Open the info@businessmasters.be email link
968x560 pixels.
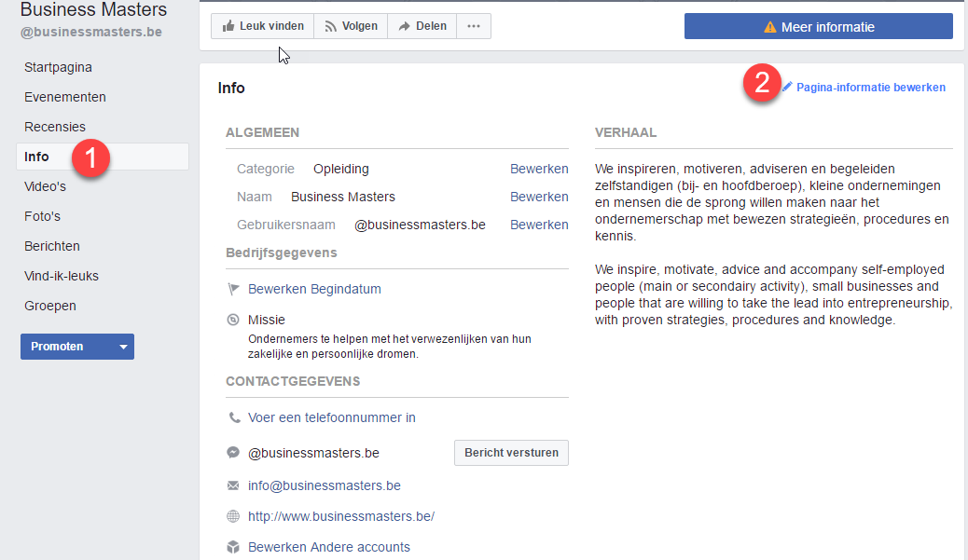pyautogui.click(x=324, y=485)
